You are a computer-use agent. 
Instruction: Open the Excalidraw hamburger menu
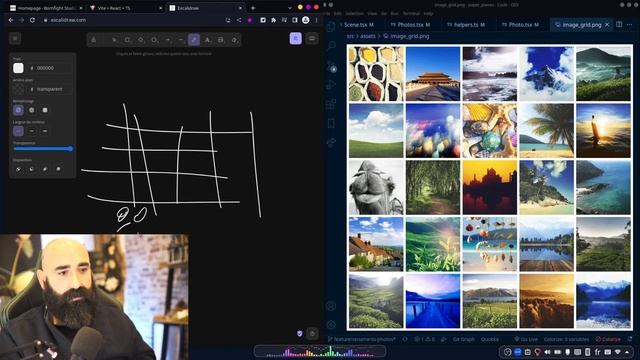coord(15,38)
